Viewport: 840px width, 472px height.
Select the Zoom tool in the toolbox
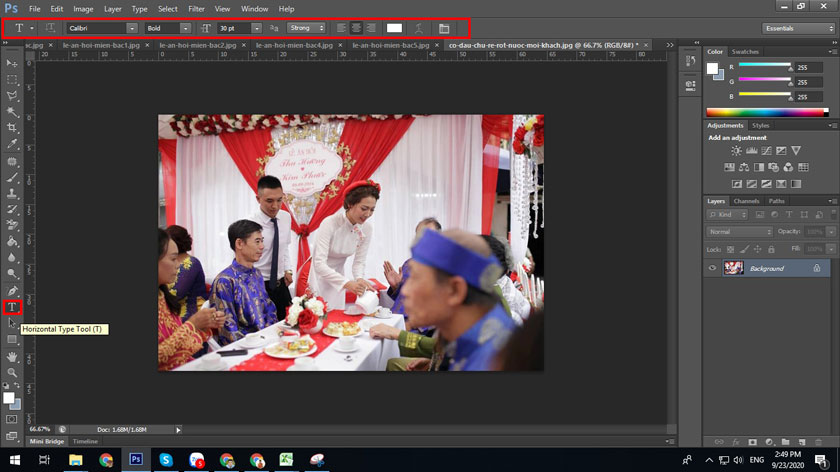pyautogui.click(x=12, y=372)
